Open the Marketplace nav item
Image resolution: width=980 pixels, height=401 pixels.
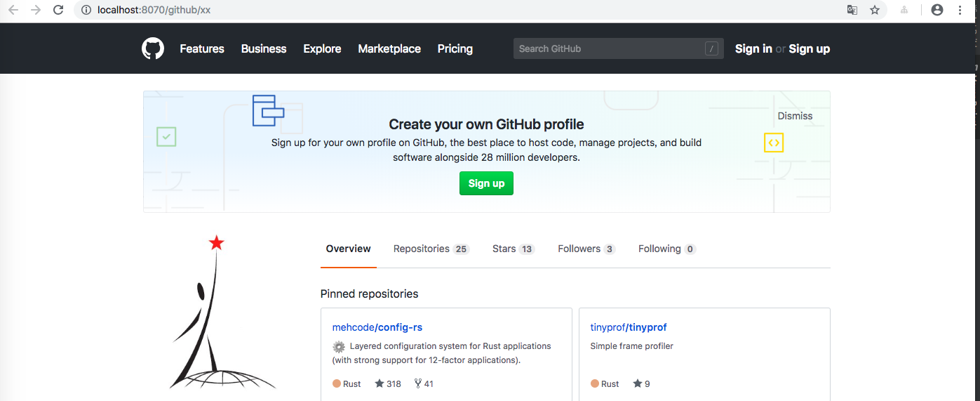click(389, 48)
